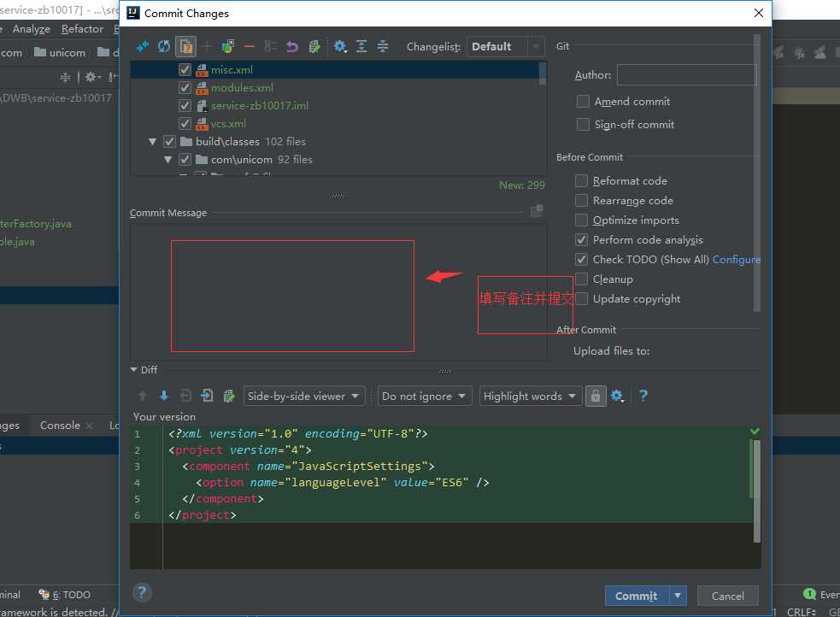Open the Analyze menu
This screenshot has width=840, height=617.
[x=32, y=29]
